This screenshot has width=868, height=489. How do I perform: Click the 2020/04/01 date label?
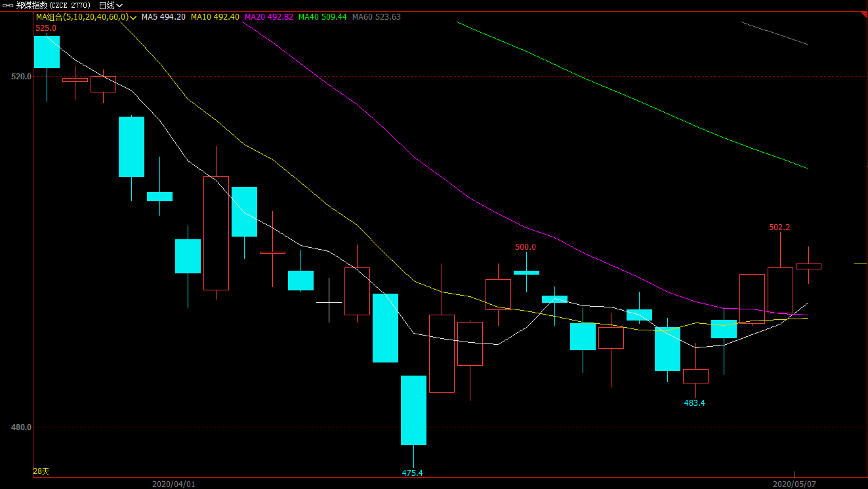[x=174, y=484]
